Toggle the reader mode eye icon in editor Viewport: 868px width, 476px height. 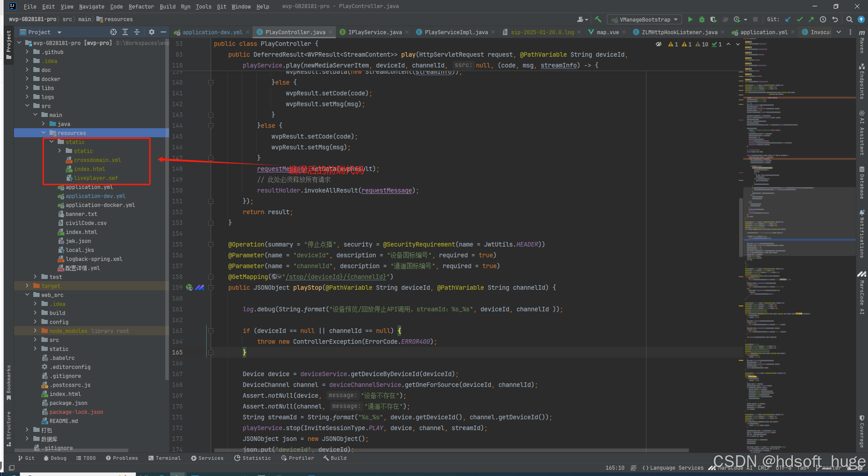(x=659, y=44)
